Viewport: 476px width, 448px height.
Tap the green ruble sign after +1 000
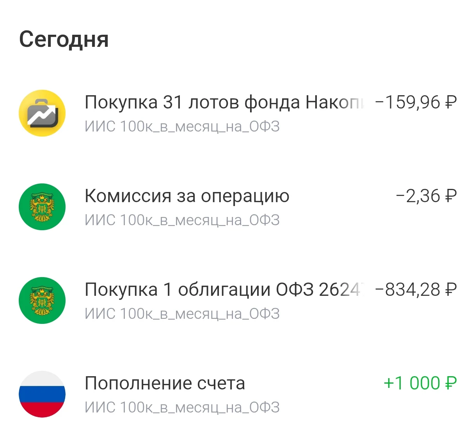[451, 383]
